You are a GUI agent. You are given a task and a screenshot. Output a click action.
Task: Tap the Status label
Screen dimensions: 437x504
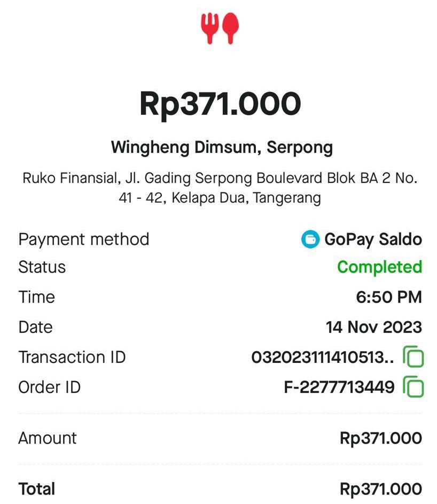tap(42, 267)
